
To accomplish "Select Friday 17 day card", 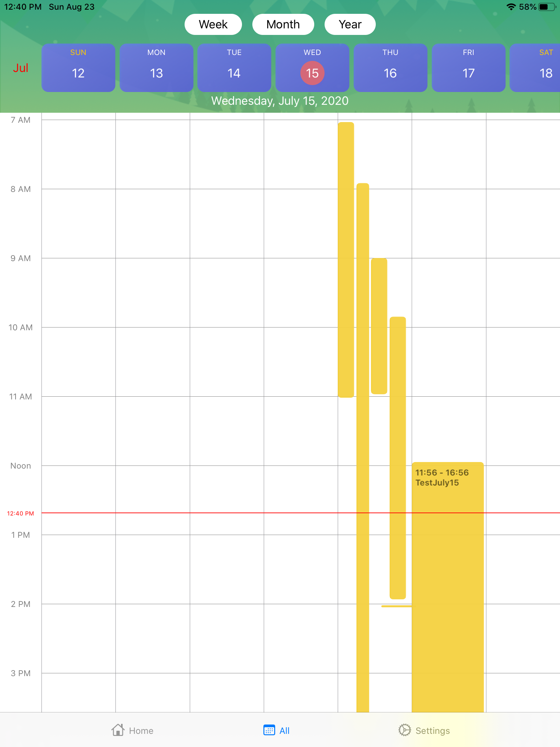I will (x=468, y=68).
